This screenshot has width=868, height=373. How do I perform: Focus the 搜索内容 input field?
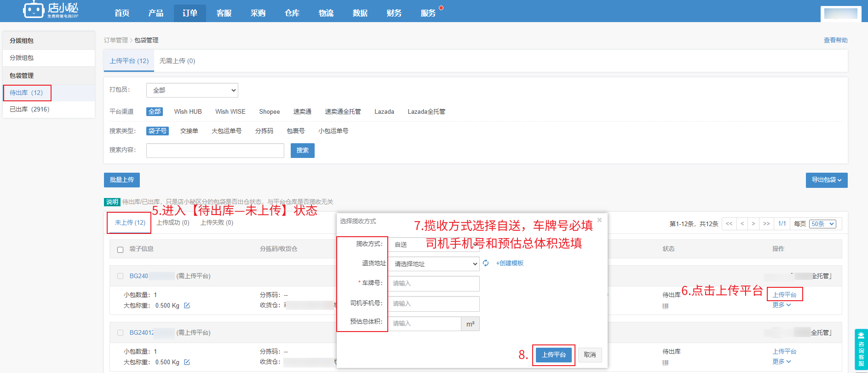pos(215,151)
